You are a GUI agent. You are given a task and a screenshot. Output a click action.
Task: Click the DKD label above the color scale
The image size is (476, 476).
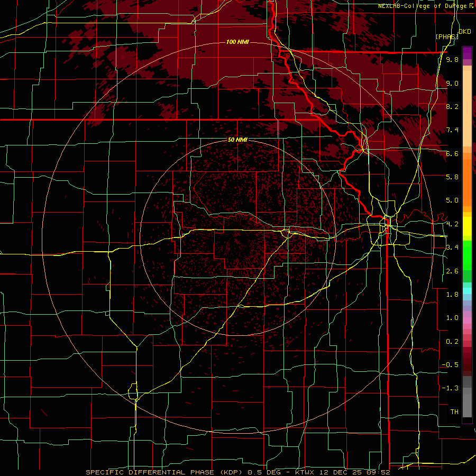[465, 32]
